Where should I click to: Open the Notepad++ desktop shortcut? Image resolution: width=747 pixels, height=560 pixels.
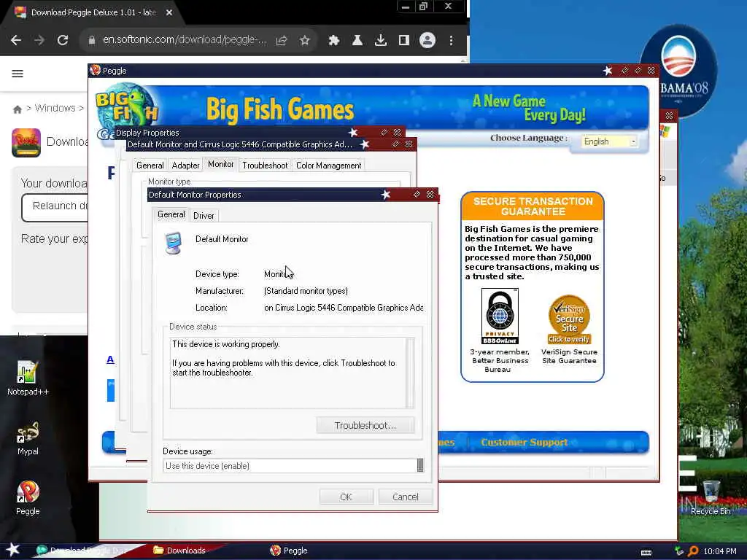[x=28, y=378]
